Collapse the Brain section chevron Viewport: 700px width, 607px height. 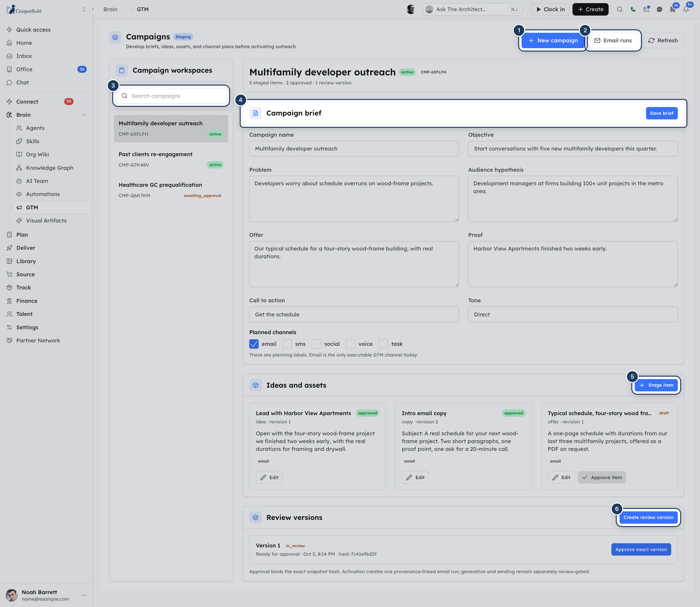click(84, 115)
